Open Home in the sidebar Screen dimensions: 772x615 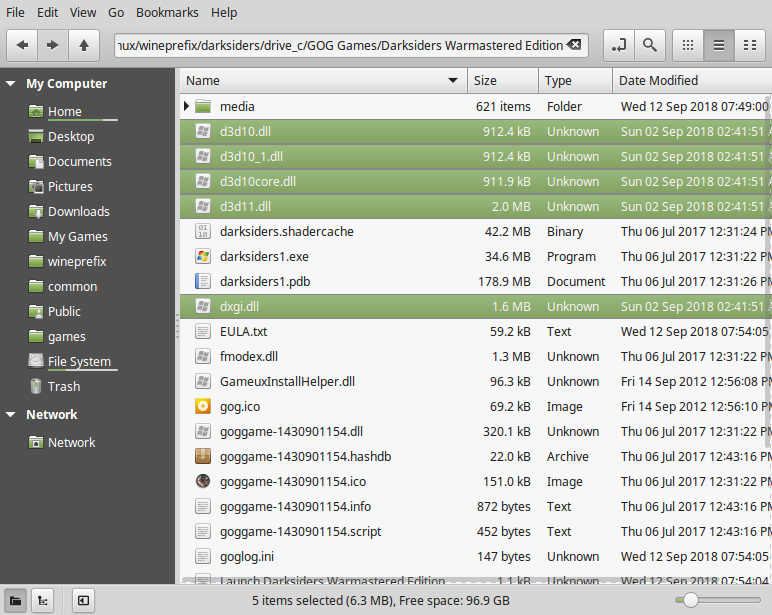(x=64, y=112)
